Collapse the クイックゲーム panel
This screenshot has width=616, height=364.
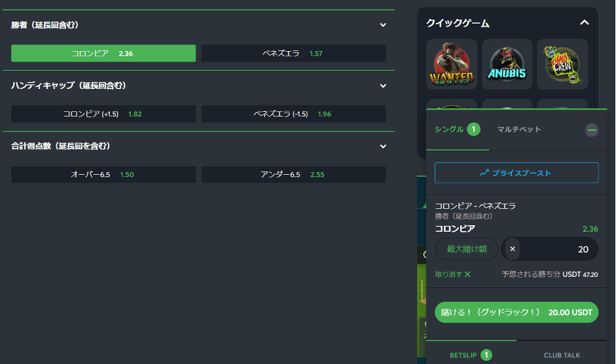[x=585, y=23]
